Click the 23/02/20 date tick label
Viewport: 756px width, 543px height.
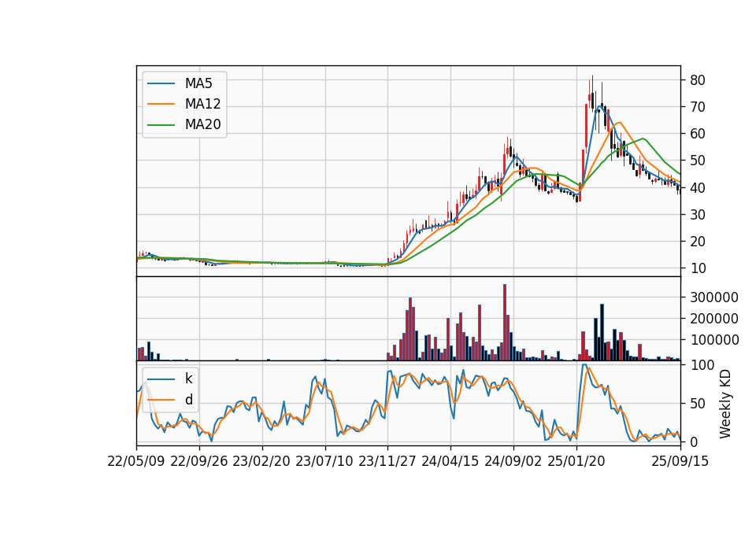[x=261, y=461]
